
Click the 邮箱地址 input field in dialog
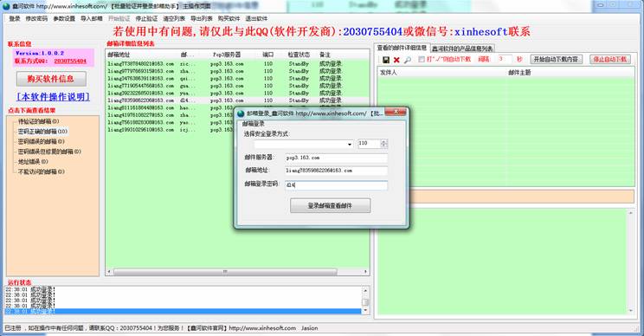pos(336,171)
